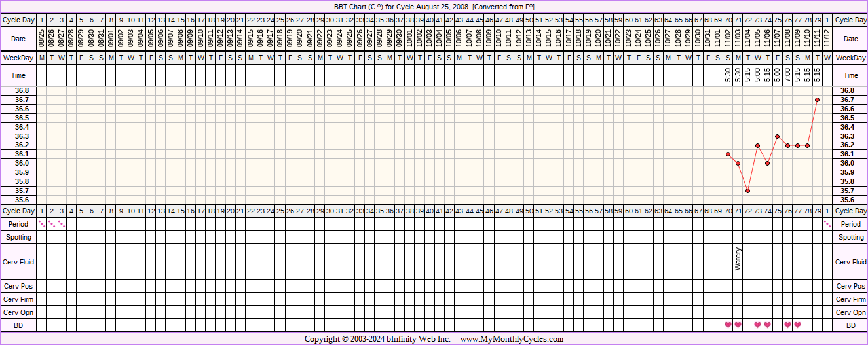Screen dimensions: 868x345
Task: Click the Watery cervical fluid entry
Action: [738, 259]
